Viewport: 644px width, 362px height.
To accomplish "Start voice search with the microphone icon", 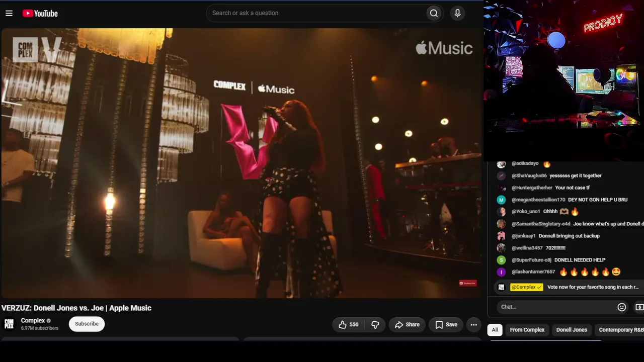I will [457, 13].
